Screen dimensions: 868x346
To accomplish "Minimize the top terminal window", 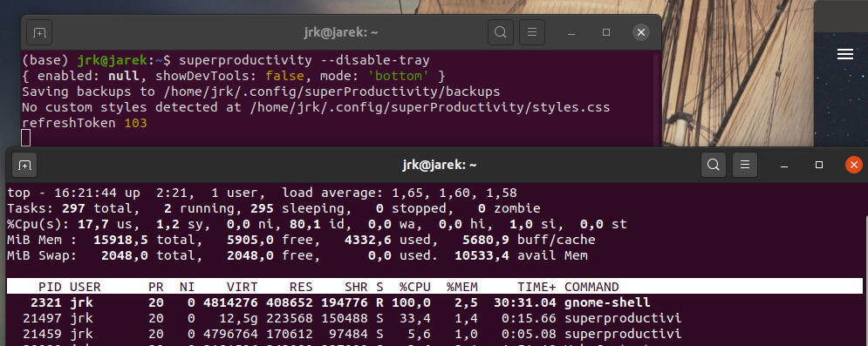I will (x=784, y=165).
